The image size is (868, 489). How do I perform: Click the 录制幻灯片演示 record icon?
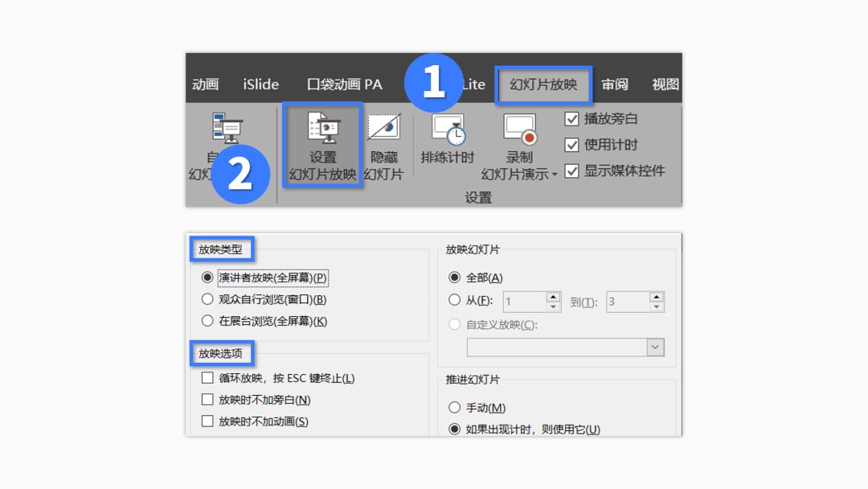tap(519, 130)
